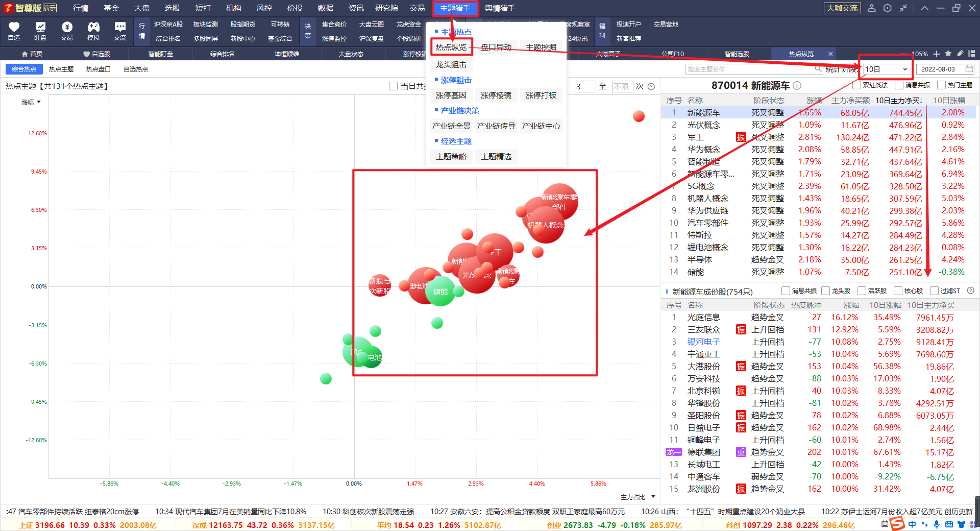This screenshot has width=980, height=531.
Task: Enable the 双红战法 checkbox
Action: click(857, 85)
